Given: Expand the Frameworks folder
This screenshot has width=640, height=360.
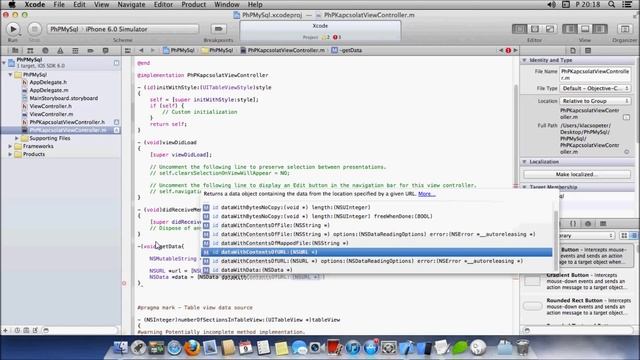Looking at the screenshot, I should (11, 146).
